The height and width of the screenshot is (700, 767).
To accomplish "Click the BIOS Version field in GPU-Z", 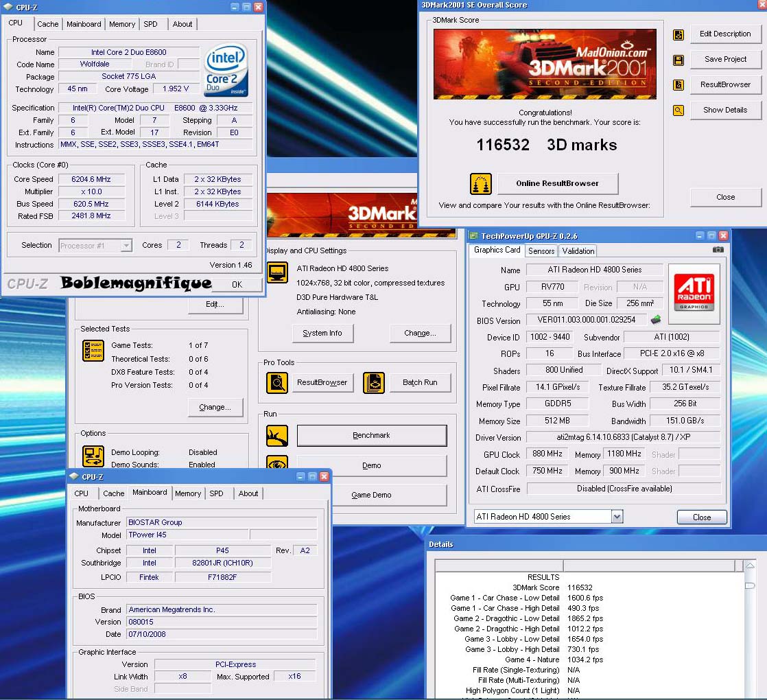I will click(x=586, y=320).
